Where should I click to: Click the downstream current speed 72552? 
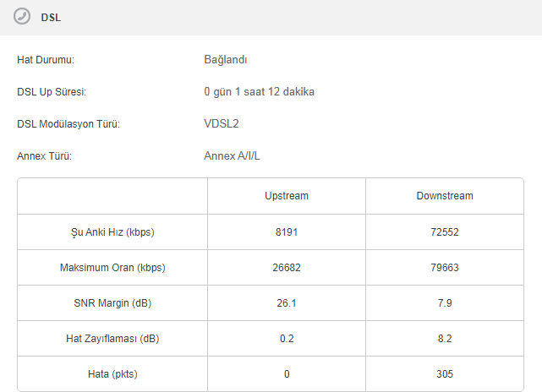(x=445, y=232)
